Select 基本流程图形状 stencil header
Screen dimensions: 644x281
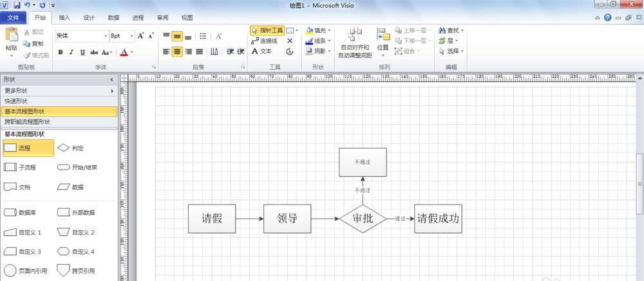(59, 111)
